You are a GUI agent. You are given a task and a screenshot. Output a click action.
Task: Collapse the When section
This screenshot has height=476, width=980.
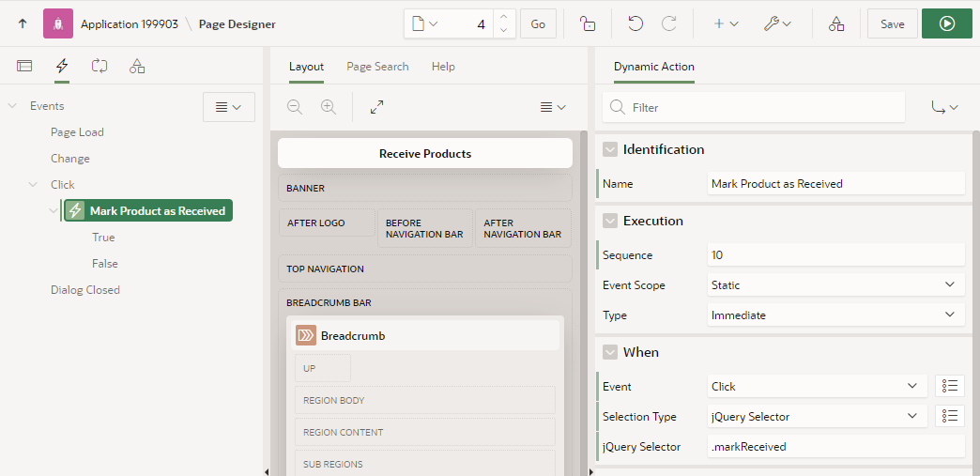click(609, 352)
